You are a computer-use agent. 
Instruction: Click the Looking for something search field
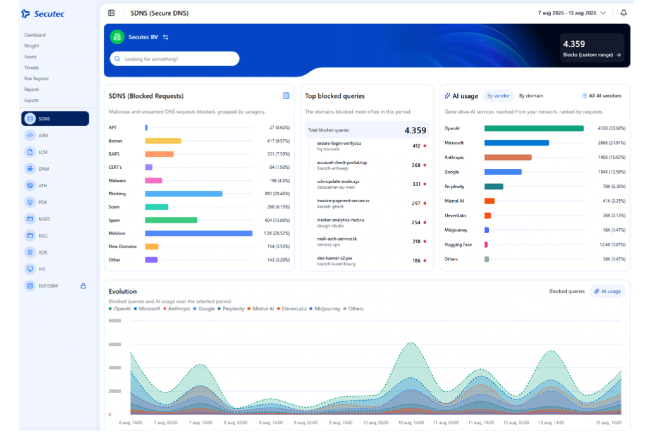coord(175,59)
